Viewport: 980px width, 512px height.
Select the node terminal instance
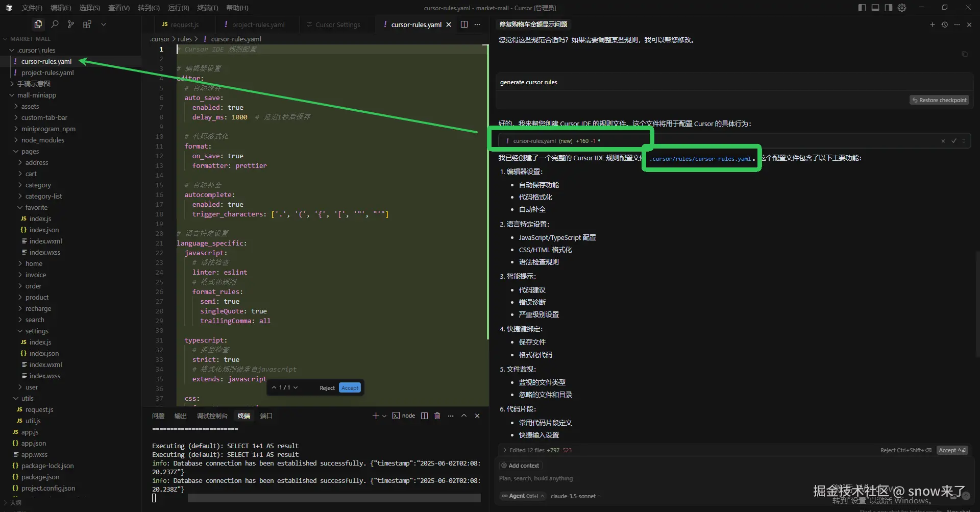click(x=404, y=416)
